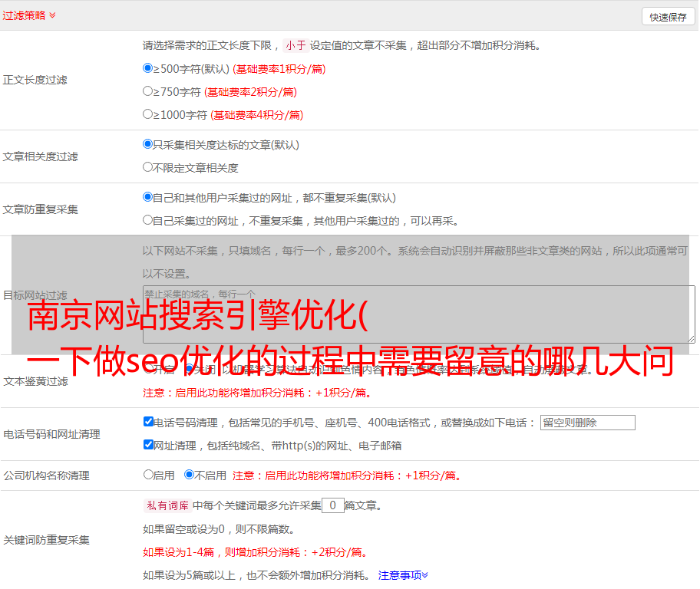700x589 pixels.
Task: Toggle the 网址清理 checkbox
Action: click(x=148, y=445)
